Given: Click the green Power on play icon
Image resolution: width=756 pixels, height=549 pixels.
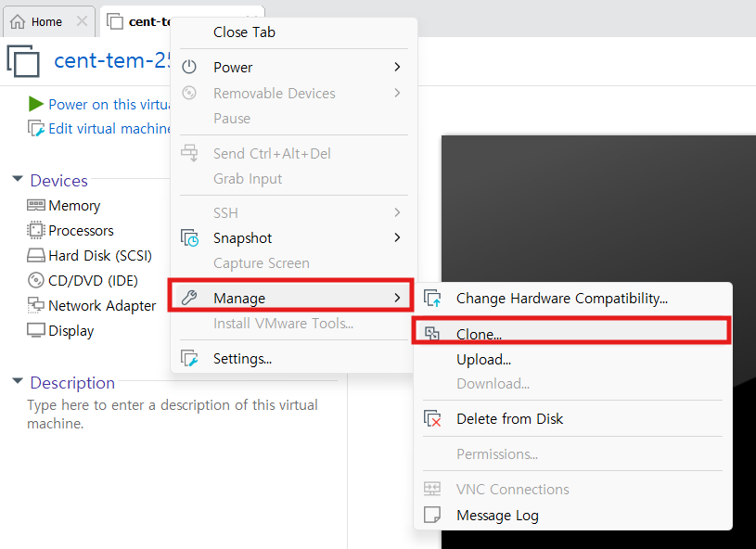Looking at the screenshot, I should point(35,104).
